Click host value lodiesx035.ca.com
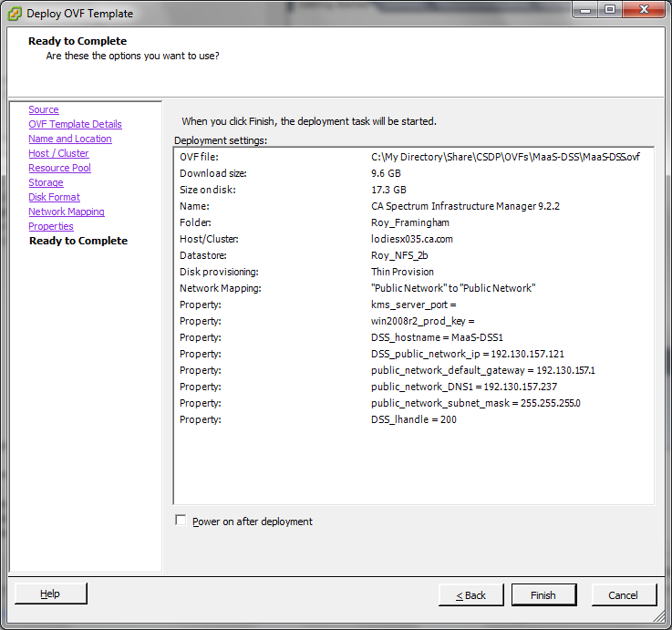This screenshot has width=672, height=630. pos(412,239)
